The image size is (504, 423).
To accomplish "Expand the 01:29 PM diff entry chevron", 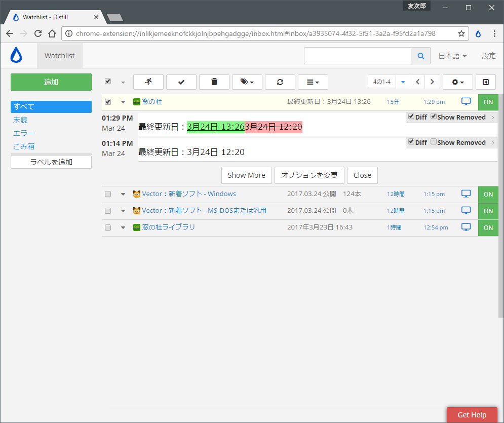I will pos(493,118).
